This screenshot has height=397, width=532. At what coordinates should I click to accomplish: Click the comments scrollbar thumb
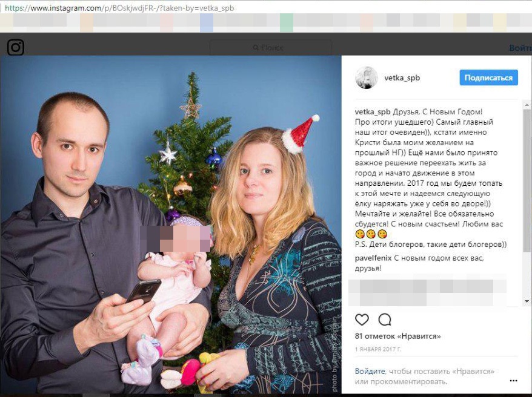tap(527, 180)
